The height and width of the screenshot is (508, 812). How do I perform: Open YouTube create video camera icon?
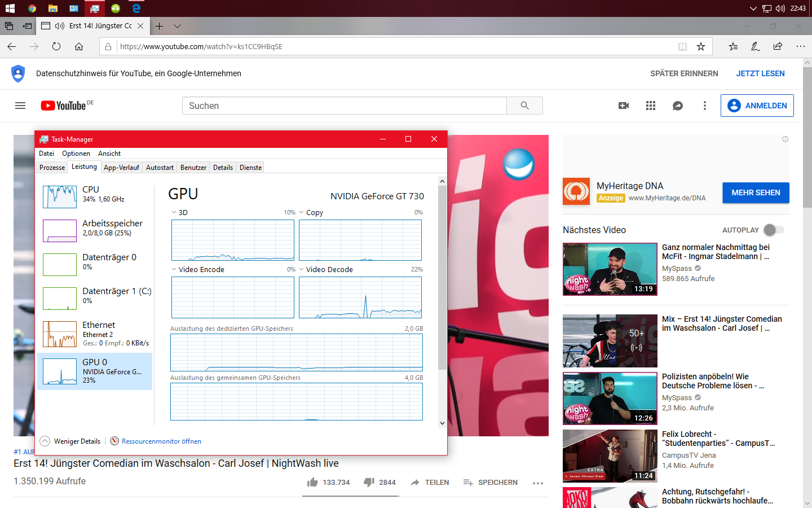click(x=624, y=106)
